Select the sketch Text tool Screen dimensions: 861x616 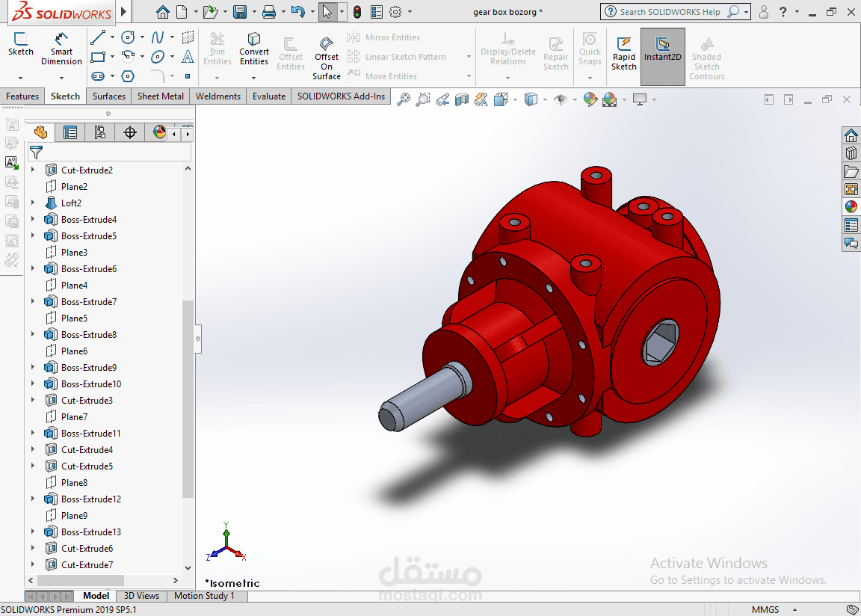coord(188,57)
